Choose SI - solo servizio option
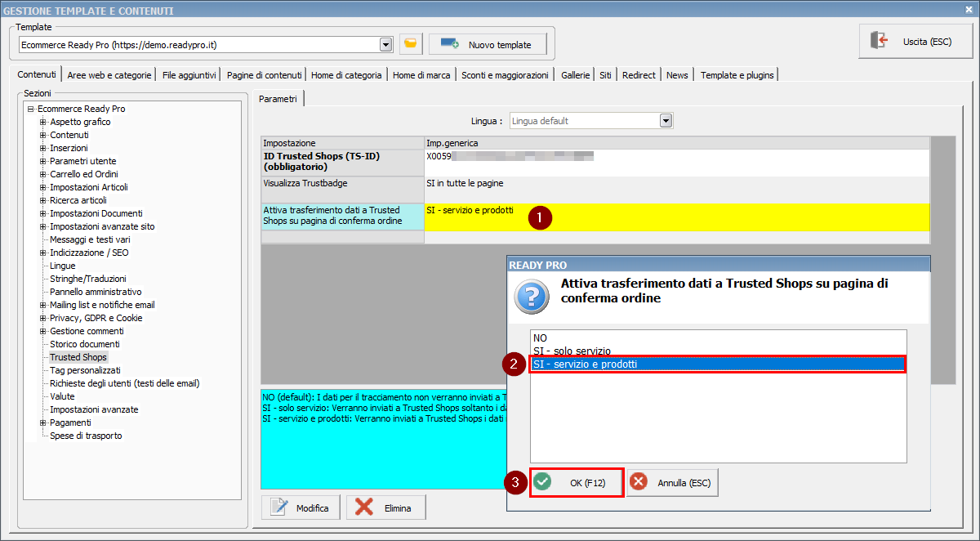The height and width of the screenshot is (541, 980). click(x=718, y=351)
